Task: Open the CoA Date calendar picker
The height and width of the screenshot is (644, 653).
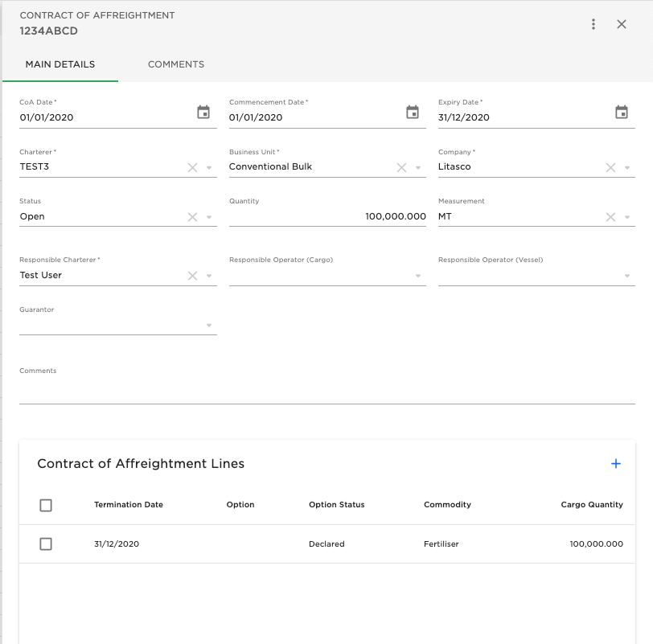Action: pyautogui.click(x=203, y=112)
